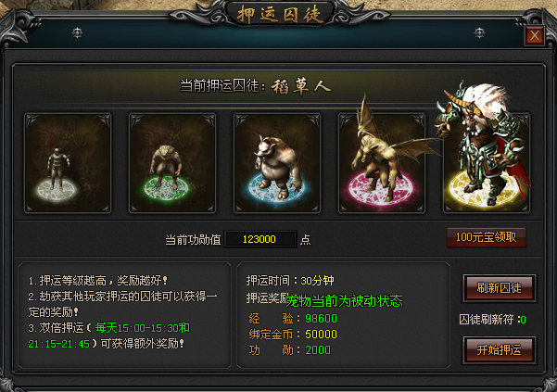Click the left ornament rivet on header

click(77, 33)
